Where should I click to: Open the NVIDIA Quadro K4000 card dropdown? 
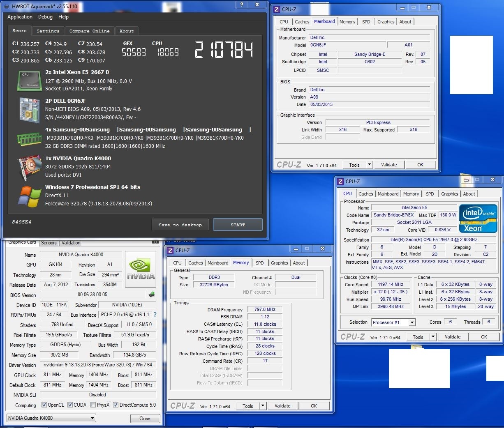51,418
